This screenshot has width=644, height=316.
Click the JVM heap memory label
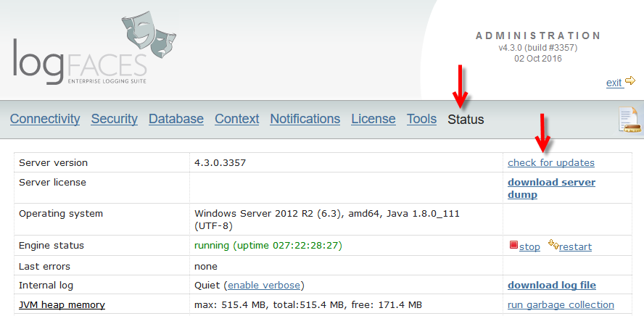62,305
